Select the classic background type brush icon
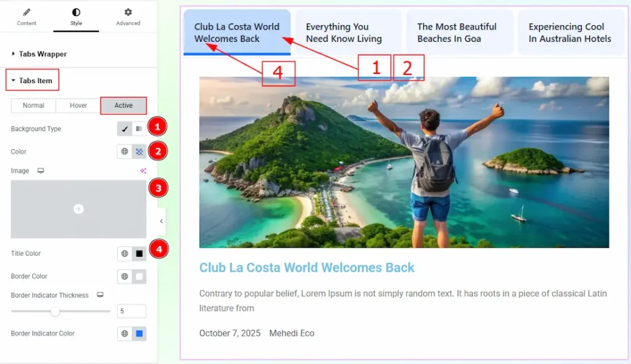Image resolution: width=631 pixels, height=364 pixels. click(124, 129)
